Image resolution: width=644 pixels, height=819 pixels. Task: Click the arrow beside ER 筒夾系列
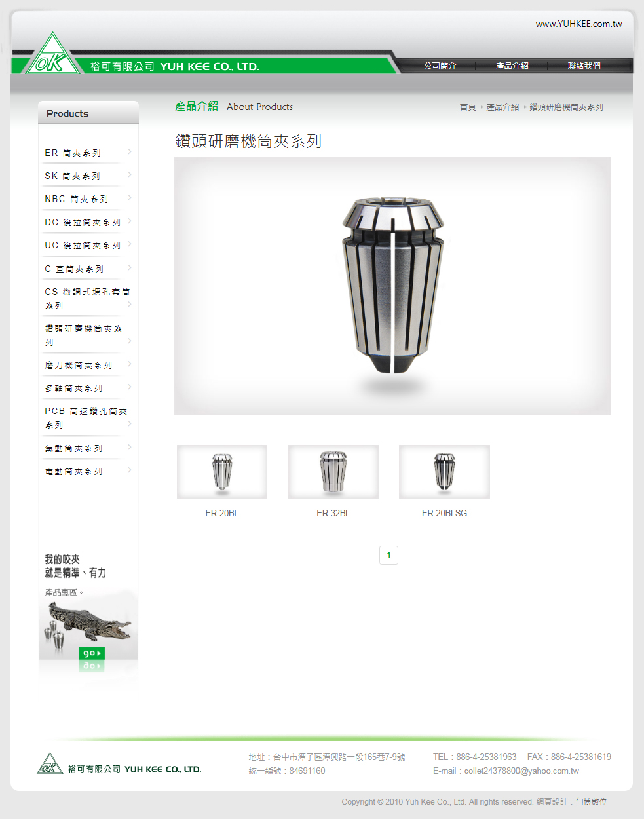tap(130, 151)
